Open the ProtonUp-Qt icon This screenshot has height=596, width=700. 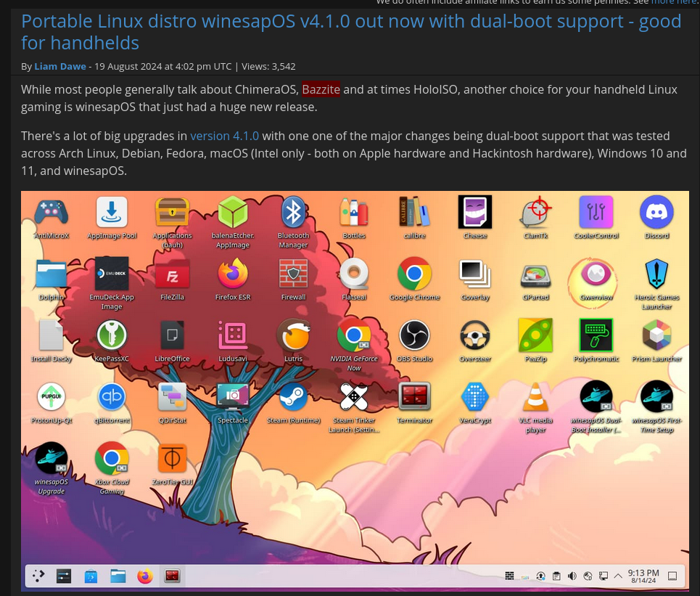(52, 396)
